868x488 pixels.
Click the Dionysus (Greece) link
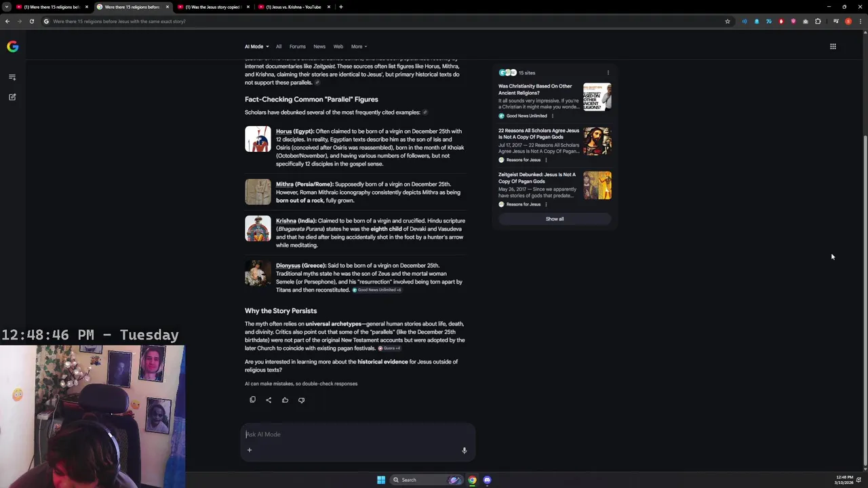point(301,266)
